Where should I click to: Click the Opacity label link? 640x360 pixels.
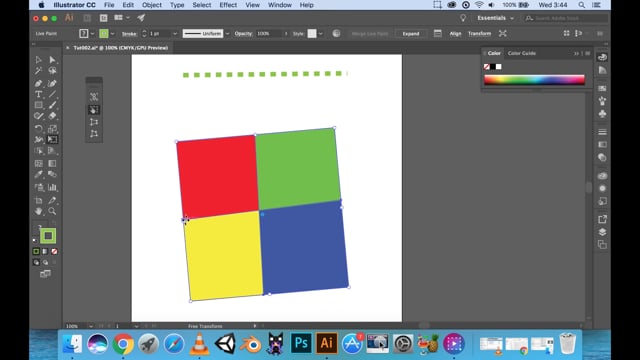(x=243, y=33)
